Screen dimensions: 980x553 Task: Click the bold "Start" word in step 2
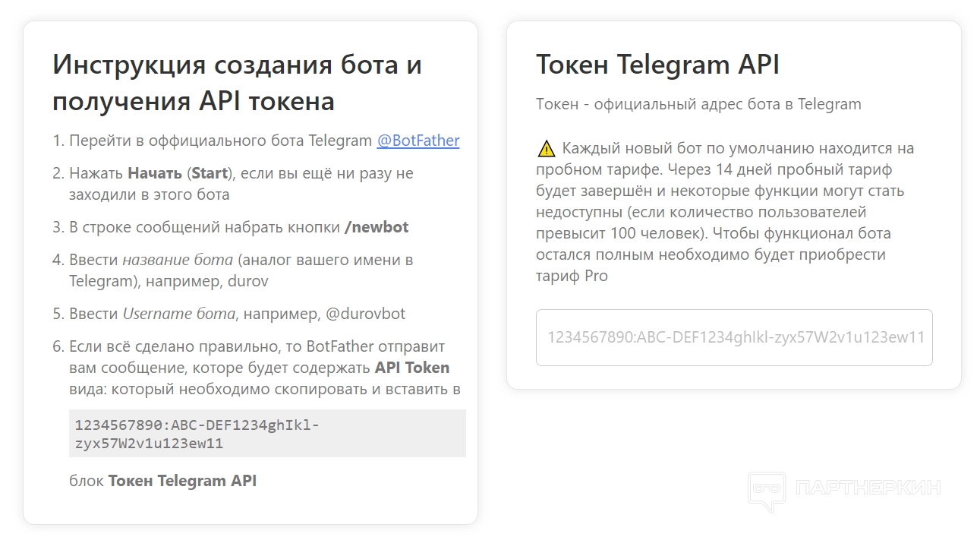(210, 173)
